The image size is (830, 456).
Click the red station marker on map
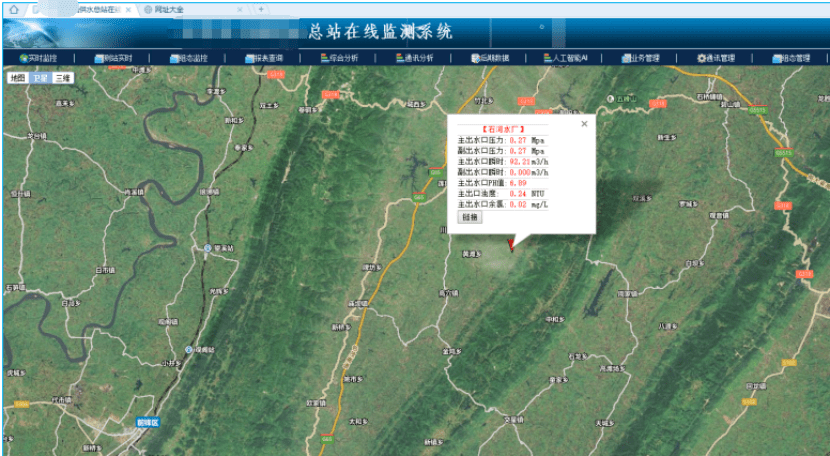[x=510, y=243]
